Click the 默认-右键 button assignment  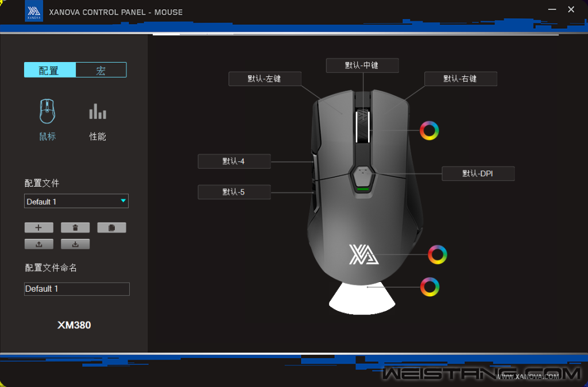pos(461,79)
